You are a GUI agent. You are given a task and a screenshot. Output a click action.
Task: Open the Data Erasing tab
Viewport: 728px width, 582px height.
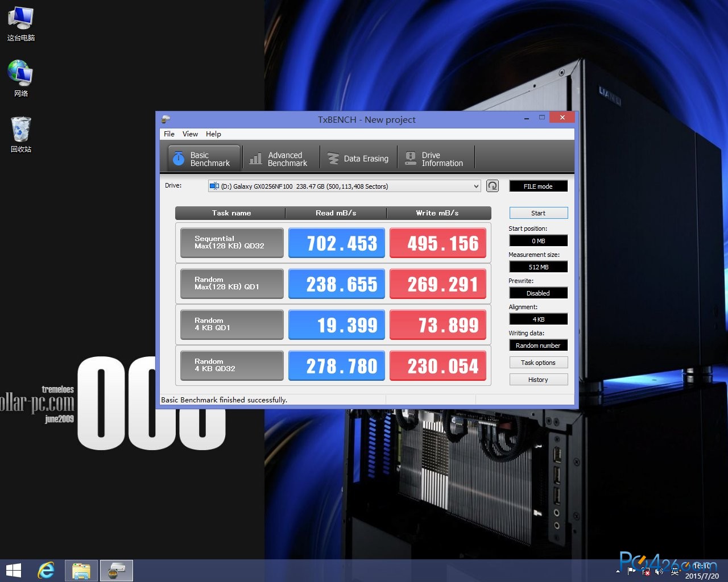(359, 159)
